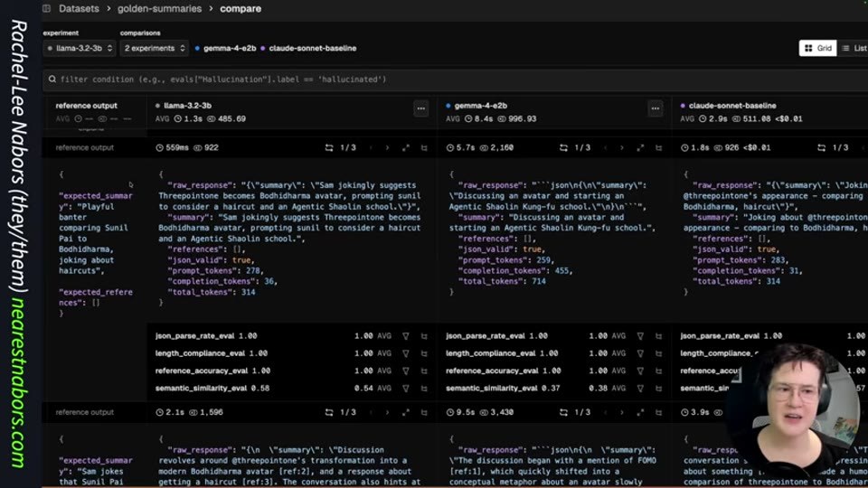
Task: Filter by llama reference_accuracy_eval funnel icon
Action: 406,371
